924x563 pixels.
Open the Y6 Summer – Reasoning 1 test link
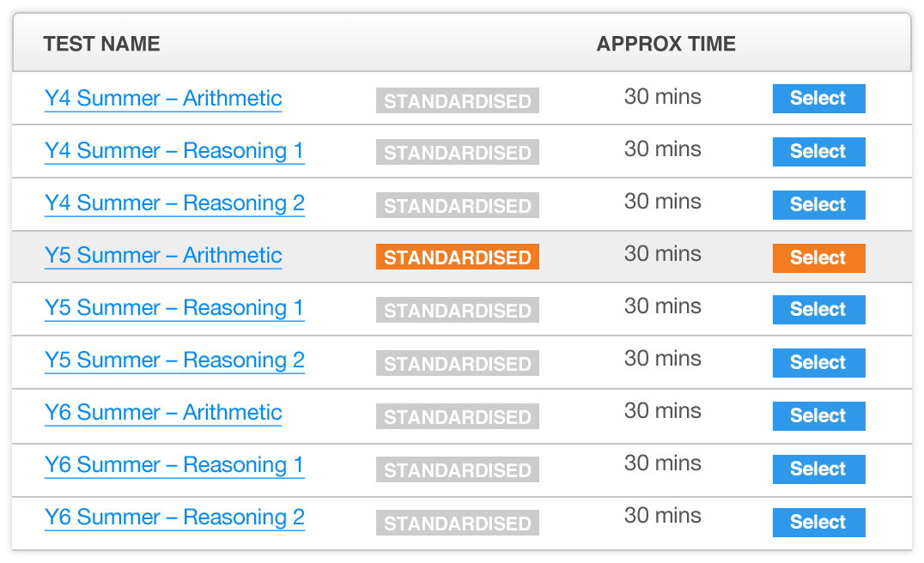click(174, 465)
